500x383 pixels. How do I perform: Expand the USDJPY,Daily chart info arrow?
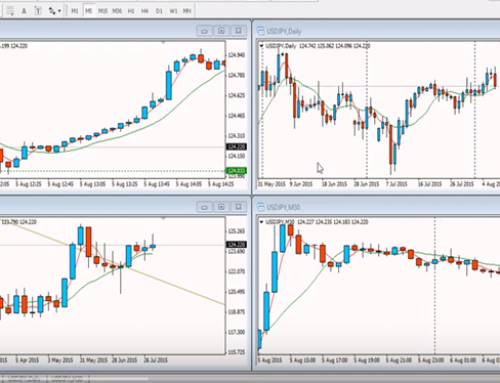tap(261, 46)
